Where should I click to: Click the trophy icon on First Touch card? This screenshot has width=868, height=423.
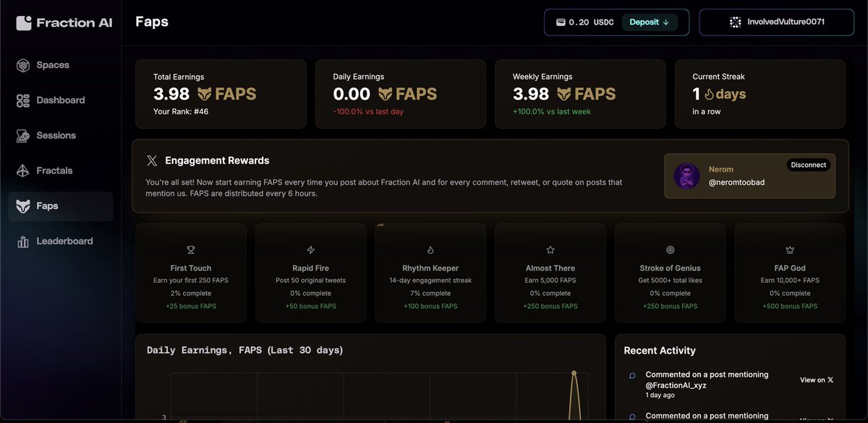click(x=191, y=249)
